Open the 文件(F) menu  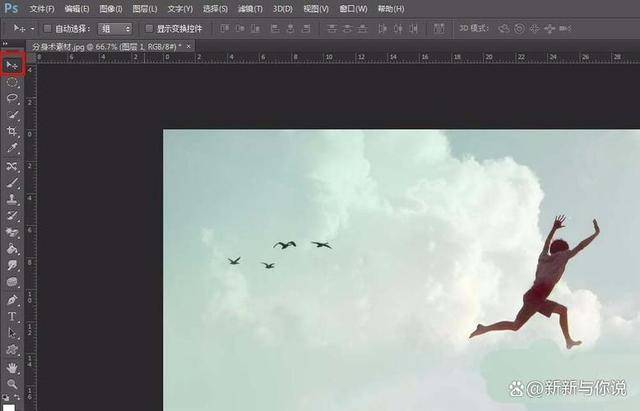pos(42,9)
